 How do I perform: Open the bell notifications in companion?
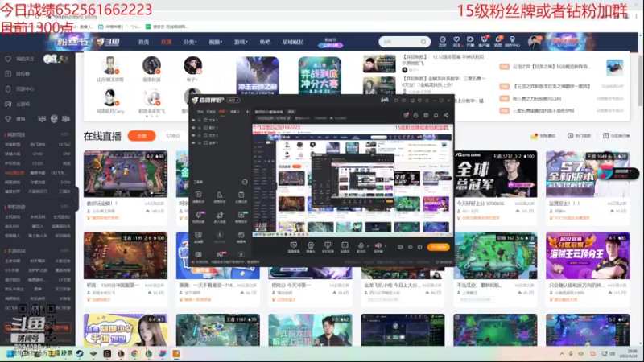pos(436,115)
